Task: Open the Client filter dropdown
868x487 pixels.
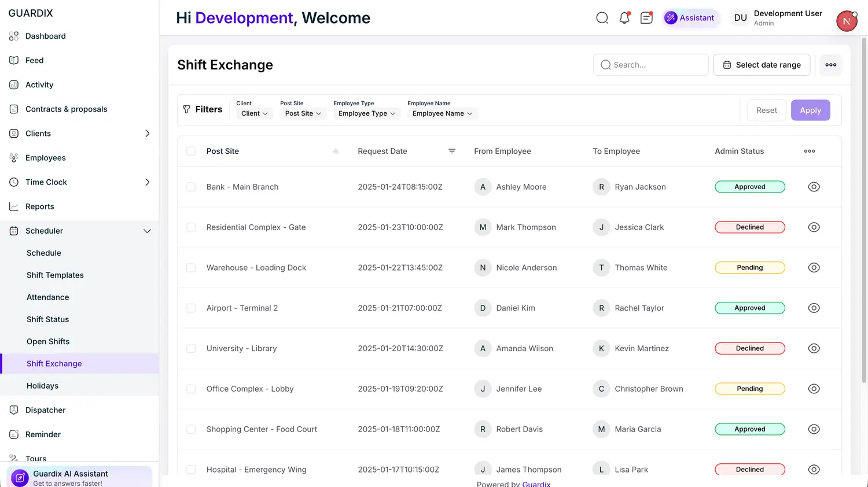Action: (x=254, y=113)
